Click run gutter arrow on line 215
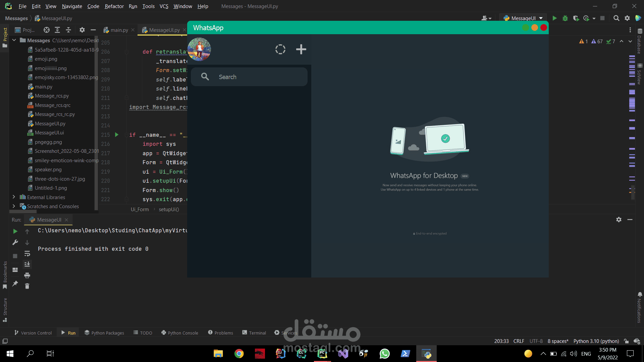 117,134
